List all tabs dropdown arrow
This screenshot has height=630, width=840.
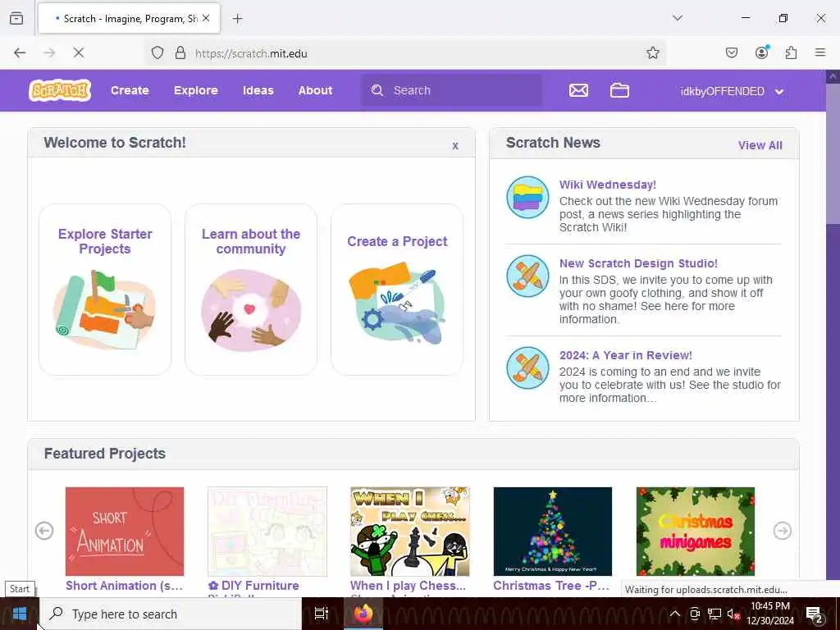point(678,18)
